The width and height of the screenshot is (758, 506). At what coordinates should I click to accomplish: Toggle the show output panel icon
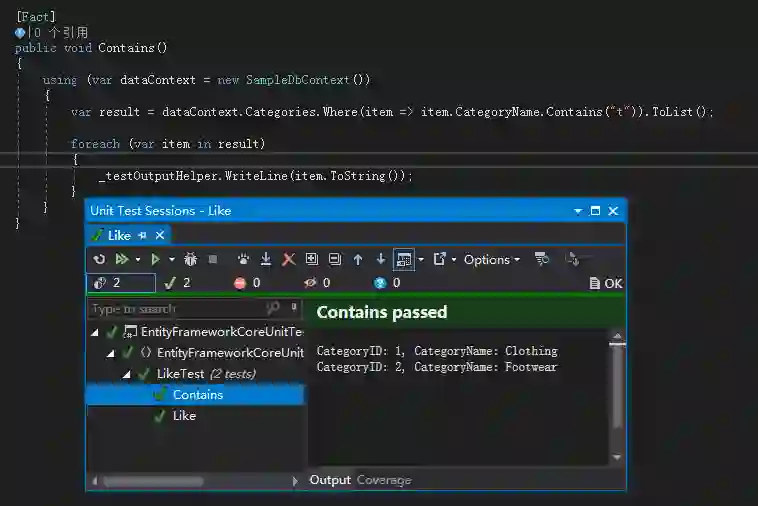pyautogui.click(x=404, y=260)
